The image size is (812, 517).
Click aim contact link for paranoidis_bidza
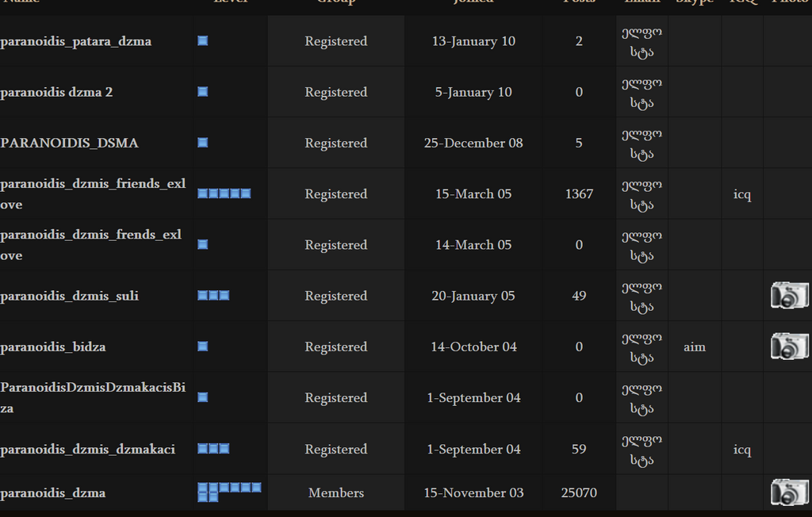[694, 347]
